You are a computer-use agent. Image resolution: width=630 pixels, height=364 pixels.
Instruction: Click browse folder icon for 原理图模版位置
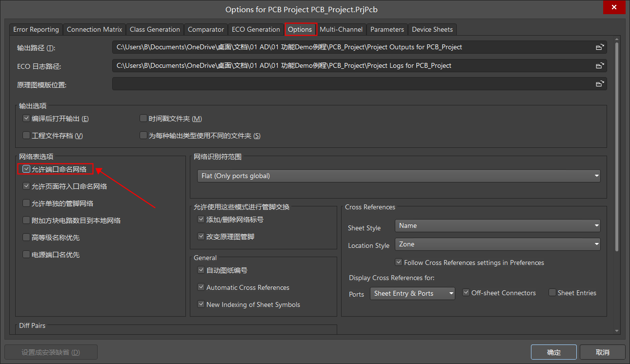[600, 84]
